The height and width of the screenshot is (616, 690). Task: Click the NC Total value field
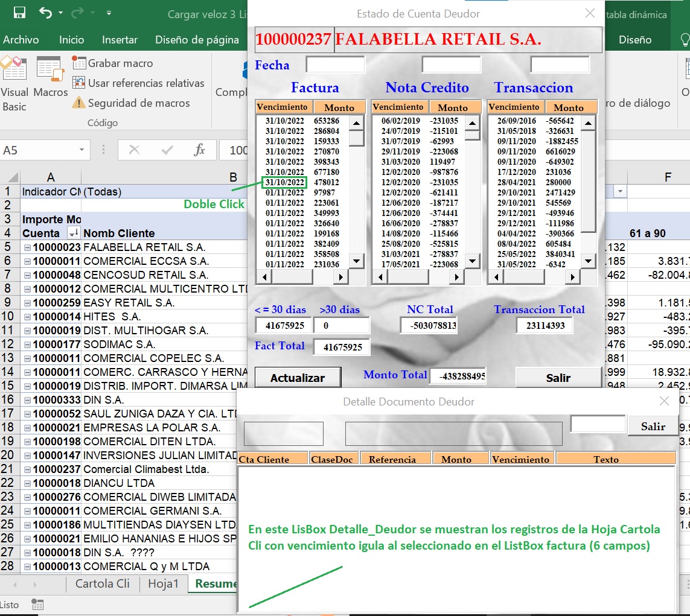[x=429, y=325]
